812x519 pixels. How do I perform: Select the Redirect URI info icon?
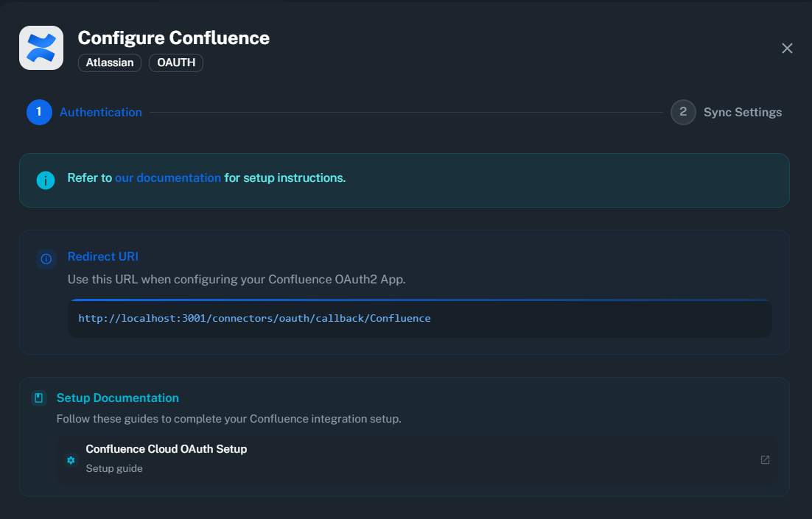tap(46, 259)
